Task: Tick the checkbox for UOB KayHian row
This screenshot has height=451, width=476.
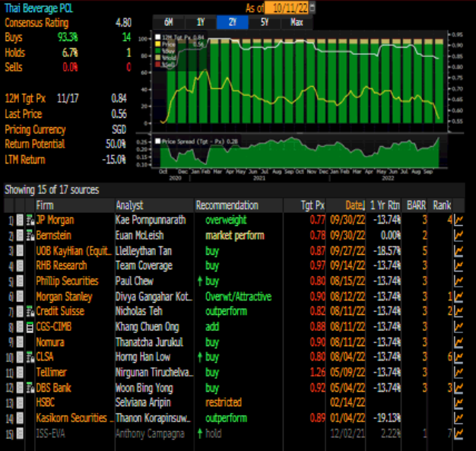Action: (20, 251)
